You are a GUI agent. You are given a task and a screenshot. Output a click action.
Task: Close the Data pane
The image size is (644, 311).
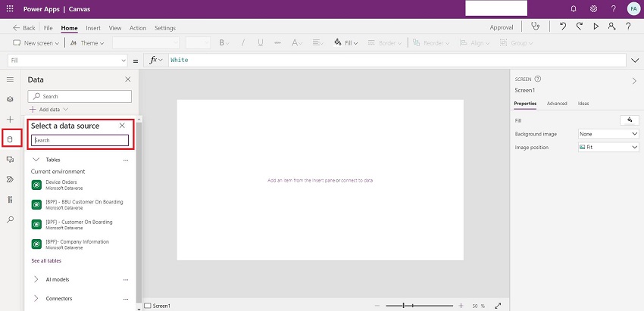point(128,79)
